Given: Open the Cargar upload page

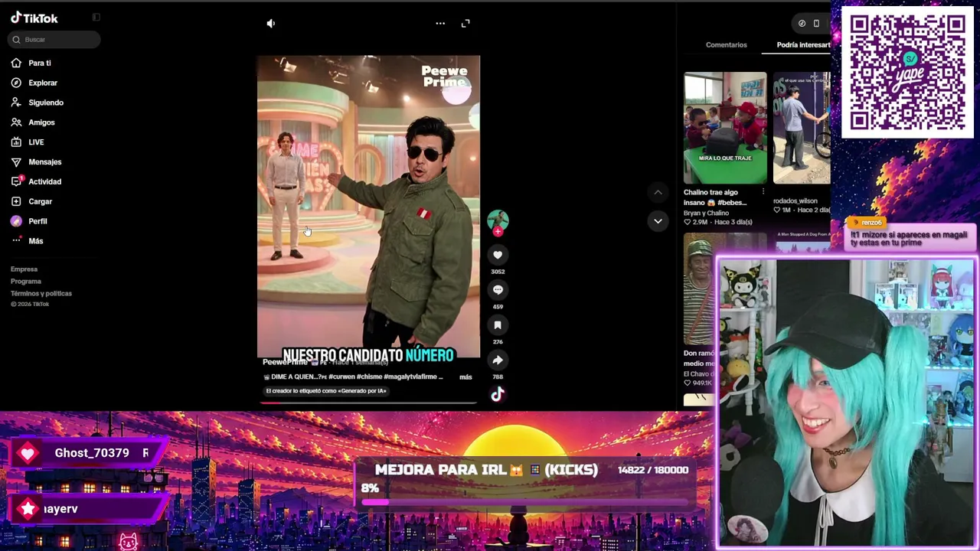Looking at the screenshot, I should [40, 201].
